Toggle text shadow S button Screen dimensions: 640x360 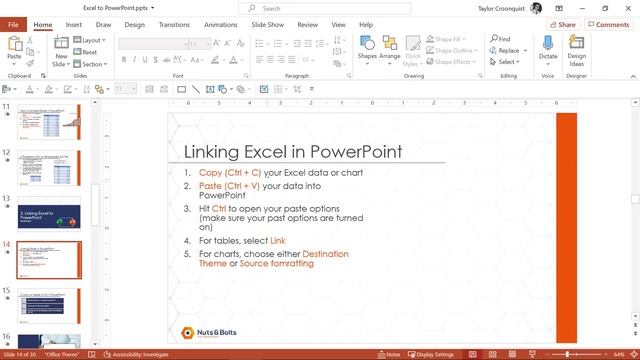coord(156,60)
